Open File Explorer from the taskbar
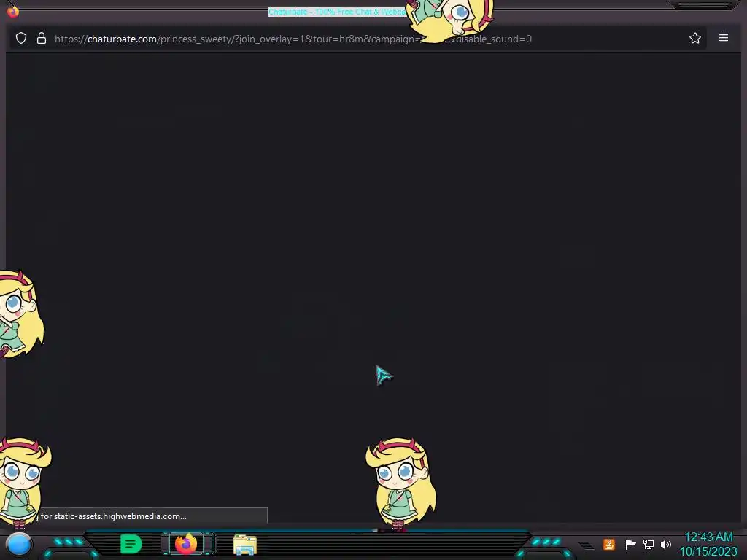Image resolution: width=747 pixels, height=560 pixels. [x=245, y=545]
